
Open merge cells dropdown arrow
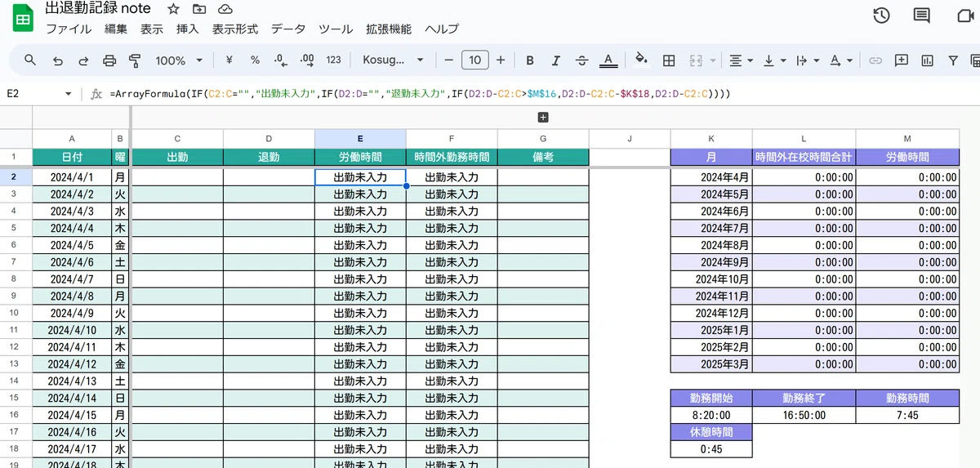click(x=713, y=60)
